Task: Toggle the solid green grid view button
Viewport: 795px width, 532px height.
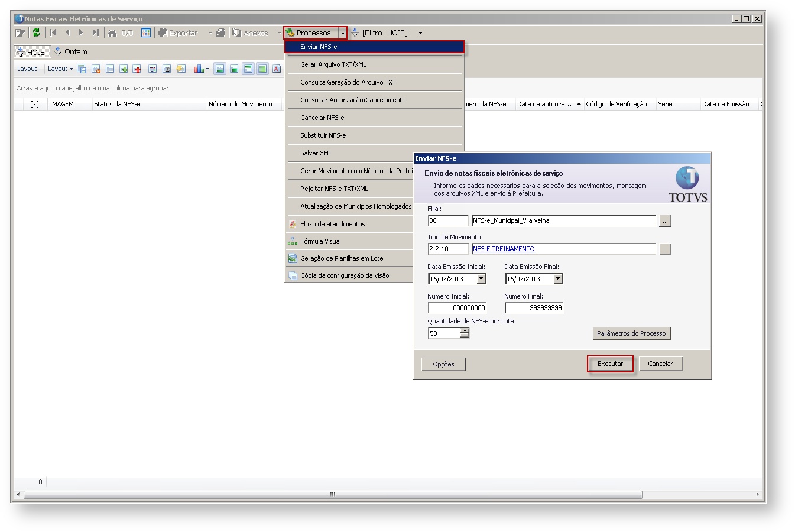Action: point(262,69)
